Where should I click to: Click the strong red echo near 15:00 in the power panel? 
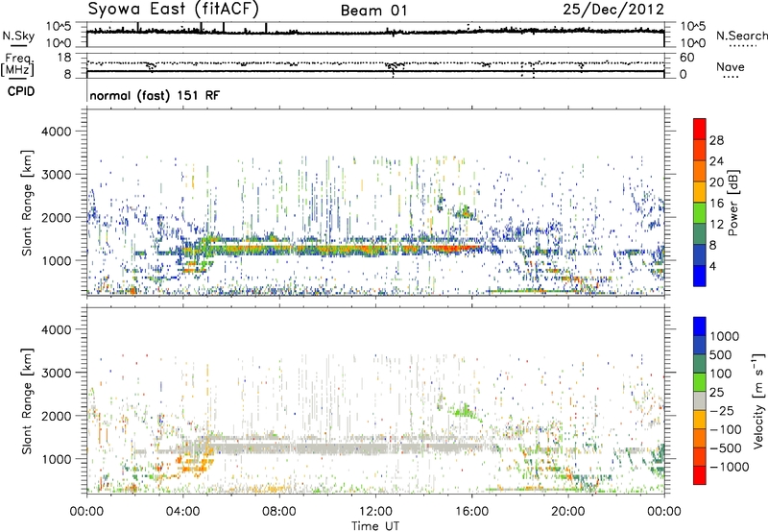pyautogui.click(x=453, y=249)
